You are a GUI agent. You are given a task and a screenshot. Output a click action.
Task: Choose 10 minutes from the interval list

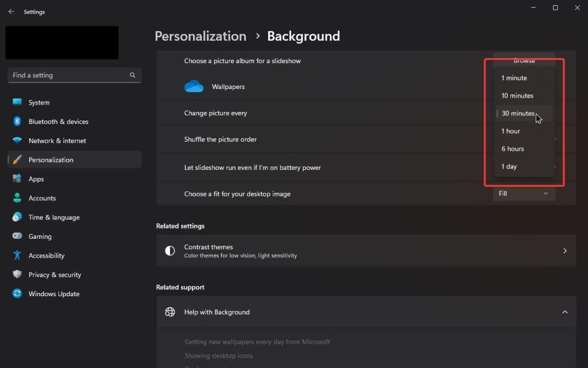click(x=524, y=95)
